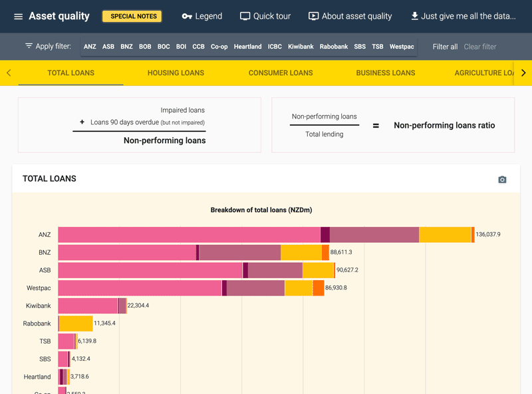Click the Heartland axis label
The image size is (532, 394).
(x=37, y=377)
